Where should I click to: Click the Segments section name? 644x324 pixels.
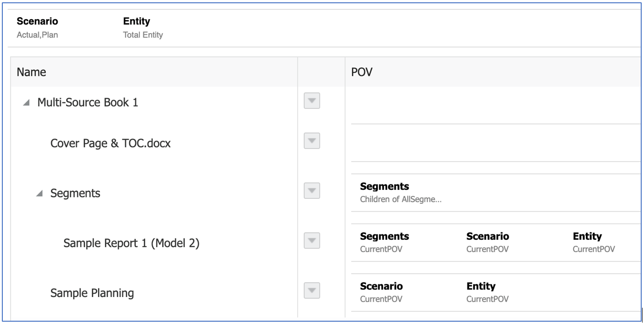pyautogui.click(x=75, y=193)
